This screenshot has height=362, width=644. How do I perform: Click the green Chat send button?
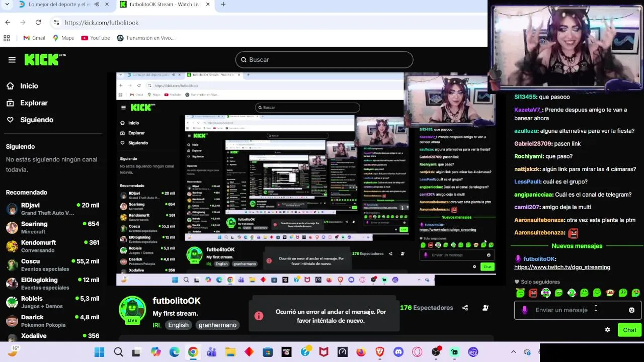(x=630, y=330)
